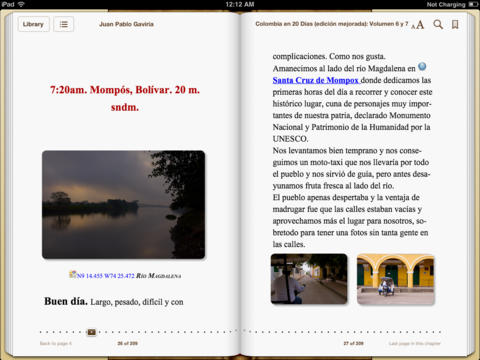480x360 pixels.
Task: Click the '26 of 209' page indicator
Action: (x=128, y=343)
